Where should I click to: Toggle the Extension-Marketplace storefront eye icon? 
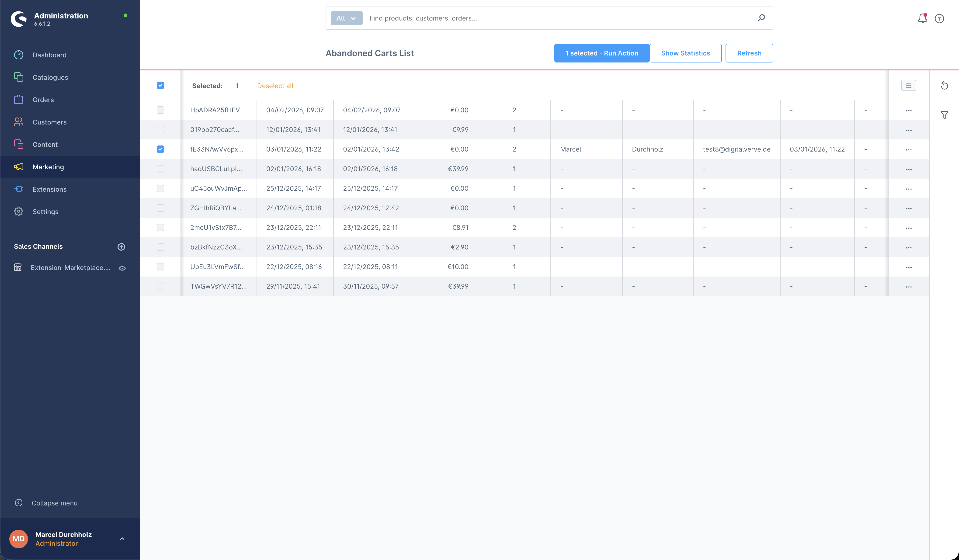point(122,268)
